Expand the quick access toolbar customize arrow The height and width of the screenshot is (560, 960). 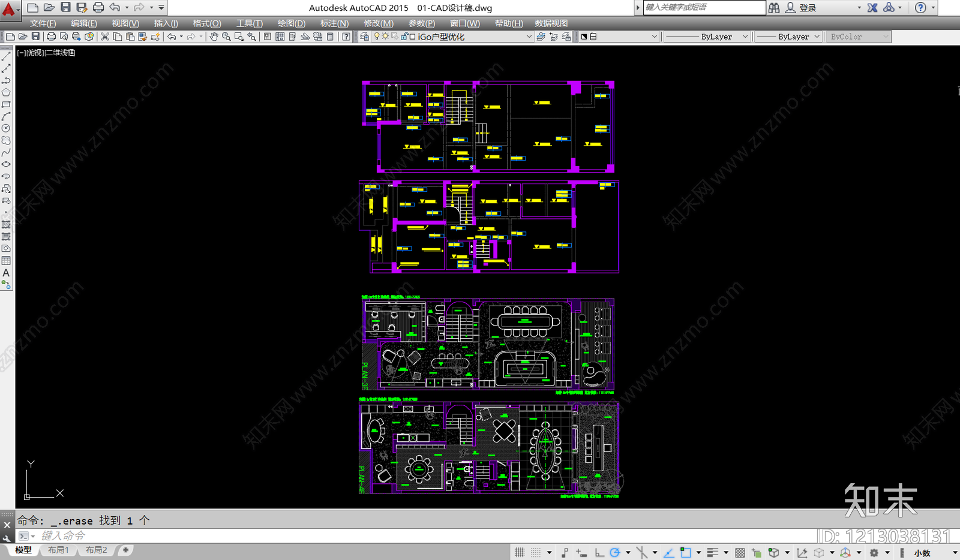161,8
